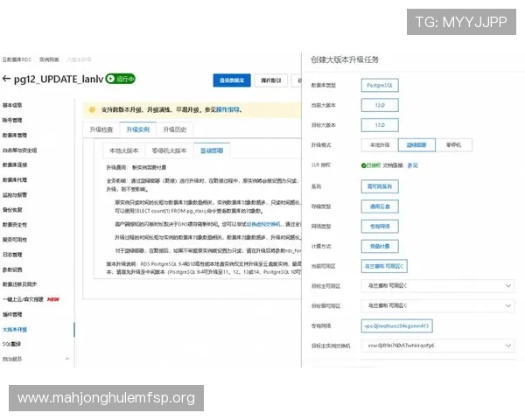Open 监控与报警 in sidebar

(14, 195)
